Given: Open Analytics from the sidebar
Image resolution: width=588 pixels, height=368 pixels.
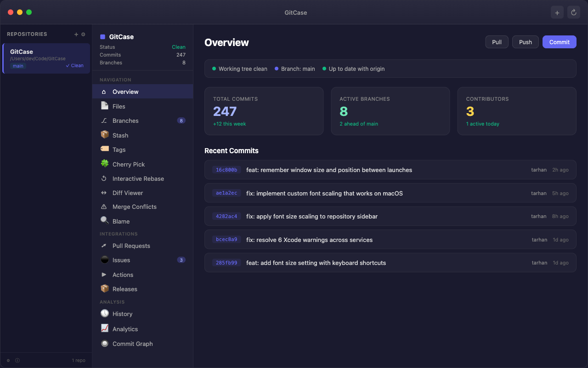Looking at the screenshot, I should [x=125, y=329].
